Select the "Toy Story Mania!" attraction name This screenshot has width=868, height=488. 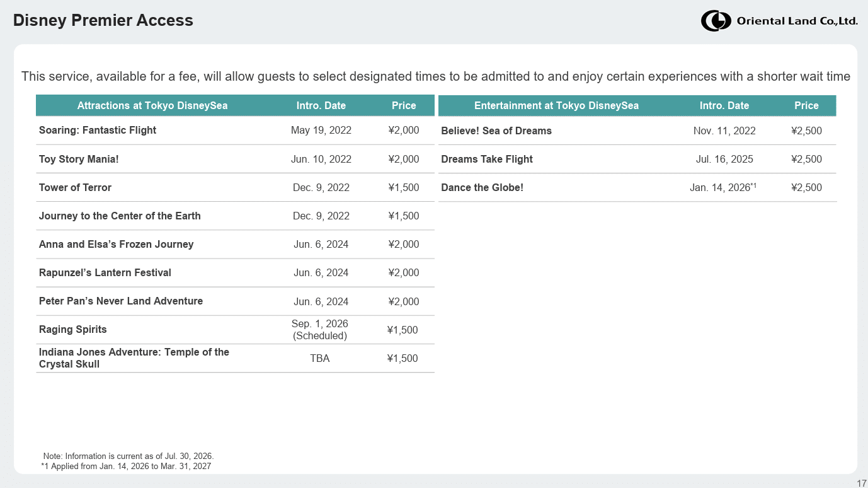(x=79, y=159)
